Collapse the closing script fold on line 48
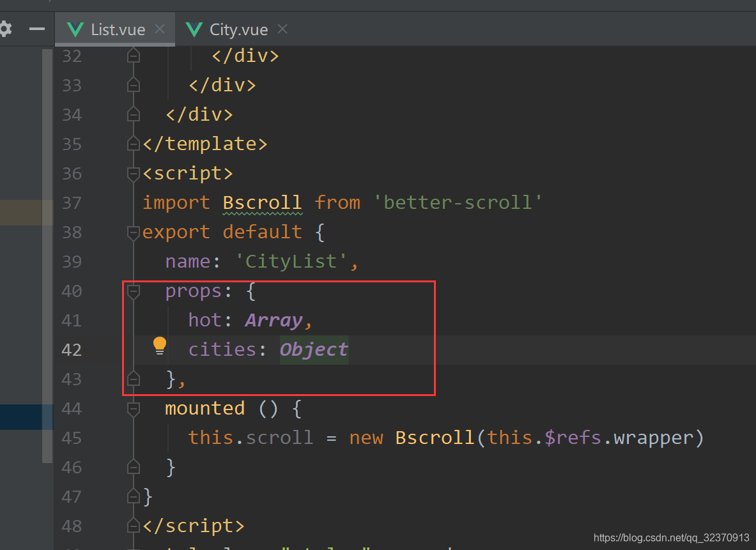This screenshot has height=550, width=756. pyautogui.click(x=134, y=526)
